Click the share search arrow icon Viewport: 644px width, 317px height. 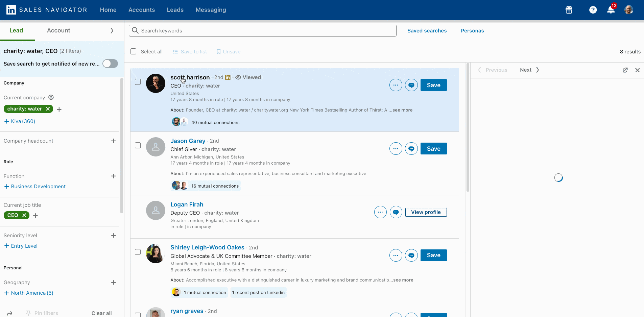(x=10, y=313)
